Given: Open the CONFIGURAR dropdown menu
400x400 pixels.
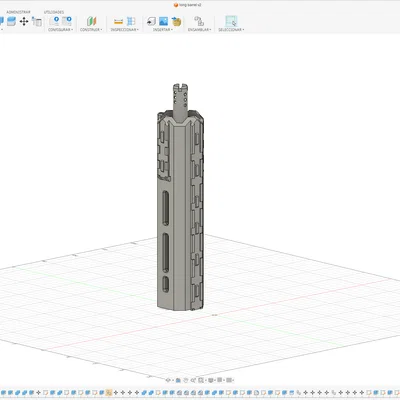Looking at the screenshot, I should (61, 30).
